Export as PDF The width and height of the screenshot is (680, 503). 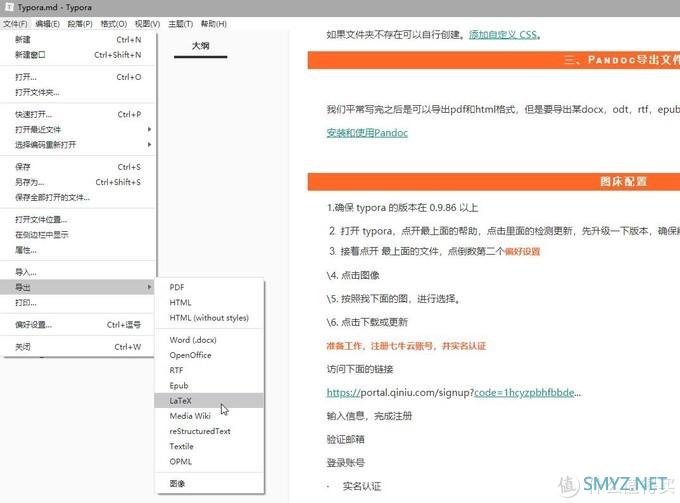[209, 287]
